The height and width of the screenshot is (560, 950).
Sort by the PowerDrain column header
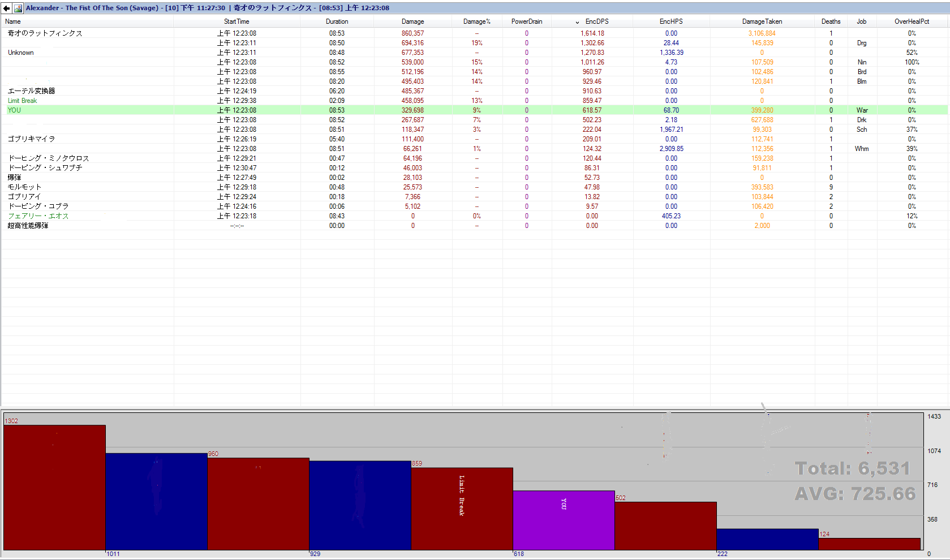pyautogui.click(x=527, y=21)
